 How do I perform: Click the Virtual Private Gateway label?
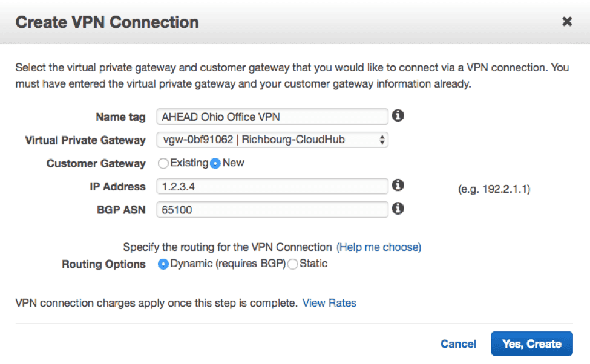click(x=85, y=140)
